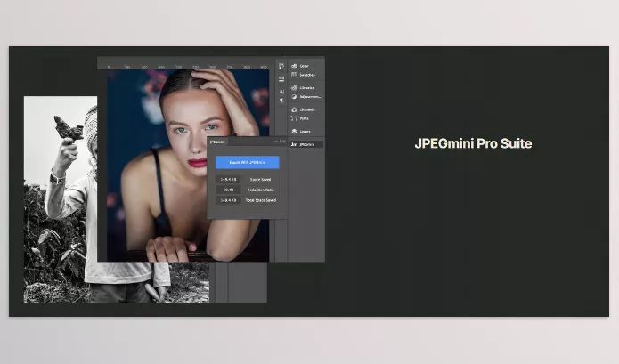Screen dimensions: 619x364
Task: Open the Paragraph panel icon
Action: pyautogui.click(x=281, y=101)
